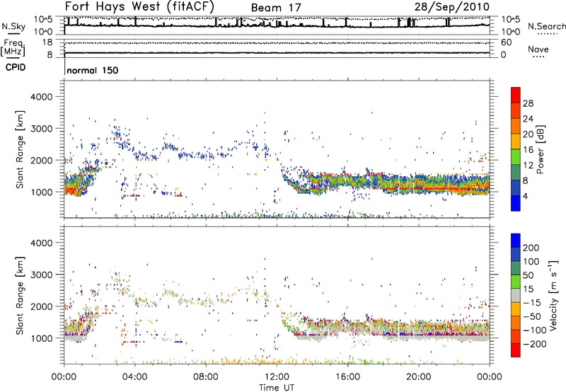
Task: Click the Power panel 'Slant Range [km]' label
Action: (20, 149)
